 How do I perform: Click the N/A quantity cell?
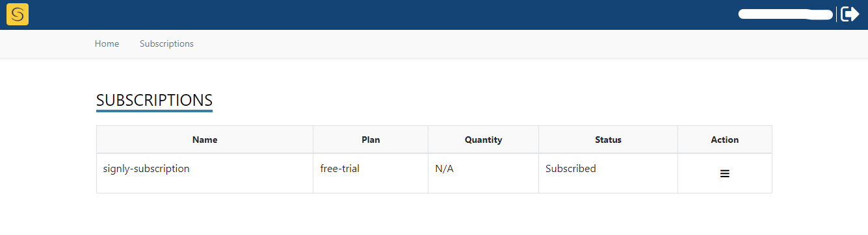point(483,173)
